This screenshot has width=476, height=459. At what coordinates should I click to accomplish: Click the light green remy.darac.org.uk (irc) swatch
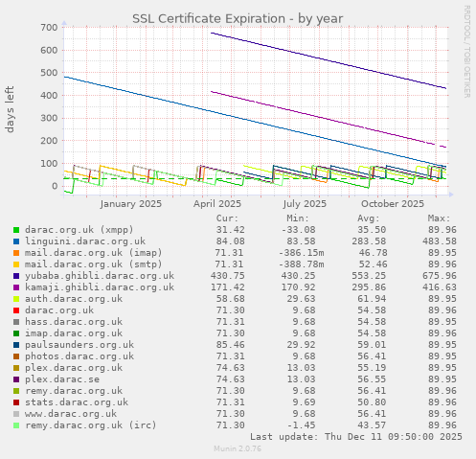point(16,425)
